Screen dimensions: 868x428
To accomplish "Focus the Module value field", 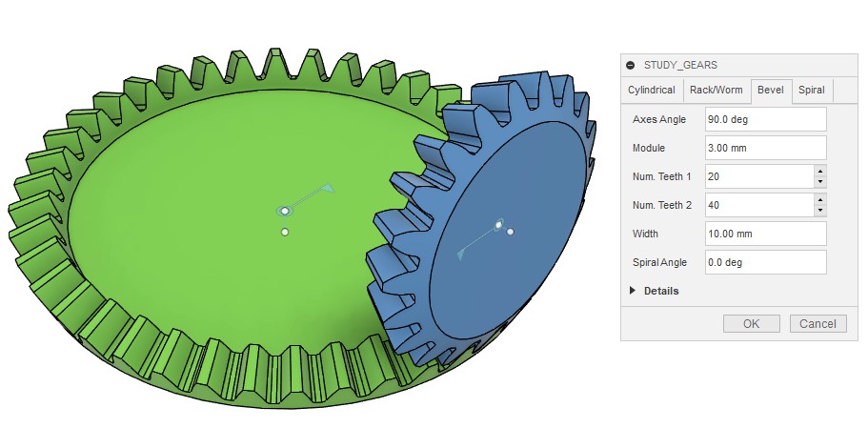I will [x=764, y=148].
